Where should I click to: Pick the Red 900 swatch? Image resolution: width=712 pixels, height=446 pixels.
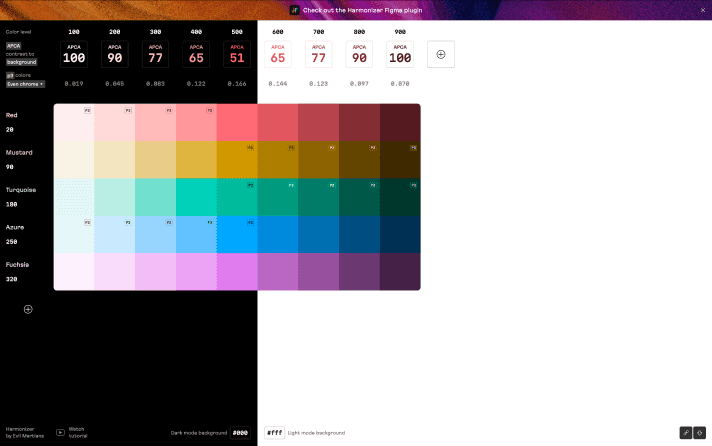tap(400, 123)
